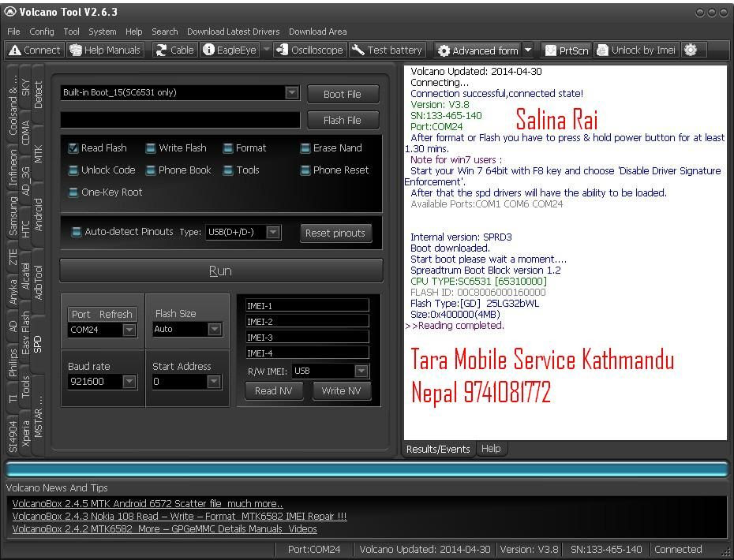Open the Download Area menu
This screenshot has width=734, height=560.
(x=317, y=32)
